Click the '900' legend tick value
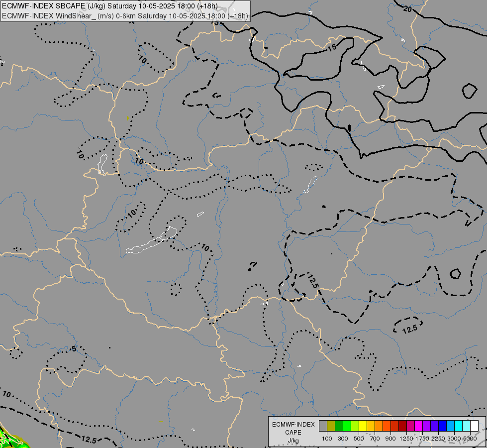Screen dimensions: 487x448 point(390,439)
